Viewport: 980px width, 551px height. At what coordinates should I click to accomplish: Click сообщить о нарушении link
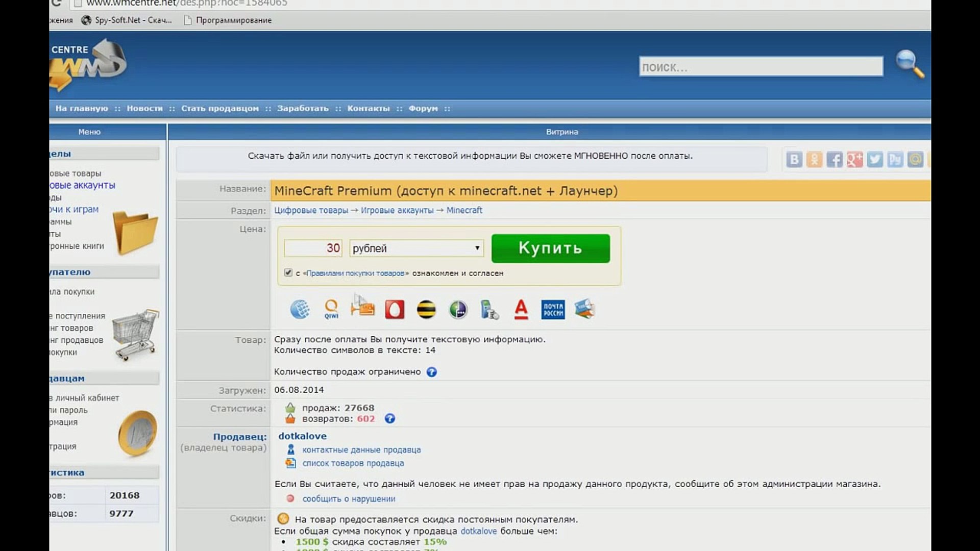pos(349,498)
